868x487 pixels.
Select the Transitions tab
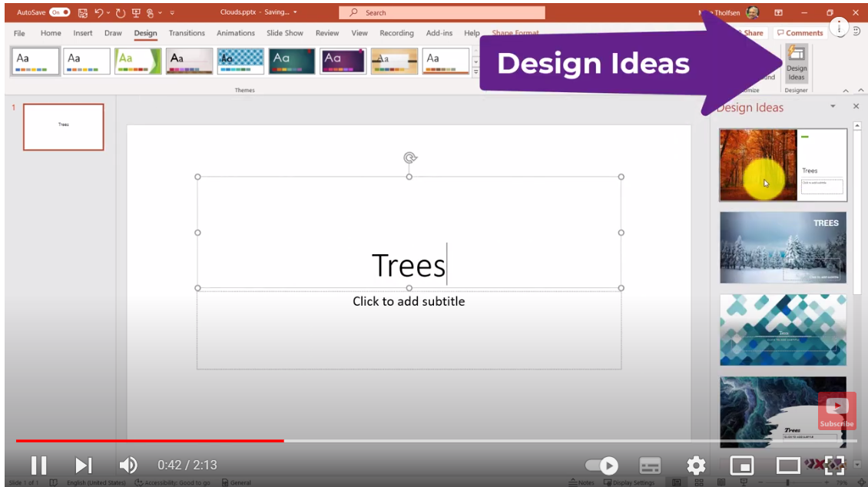click(x=187, y=33)
